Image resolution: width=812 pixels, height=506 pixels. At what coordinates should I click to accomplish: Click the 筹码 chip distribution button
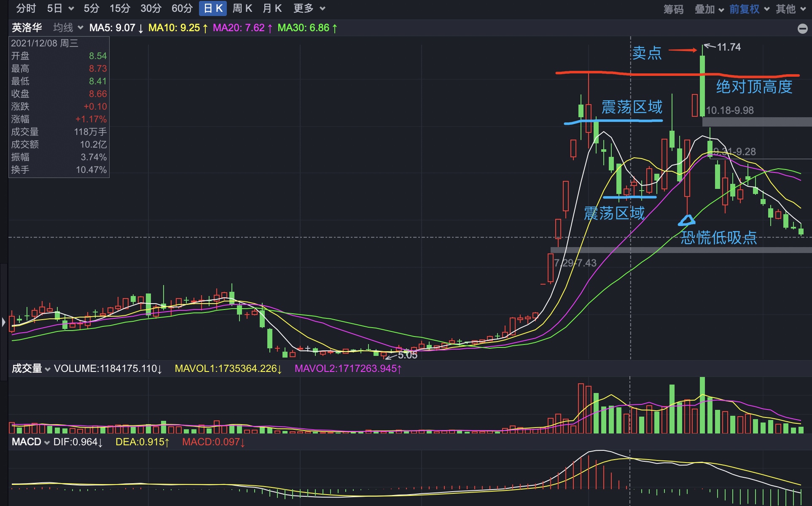coord(673,9)
